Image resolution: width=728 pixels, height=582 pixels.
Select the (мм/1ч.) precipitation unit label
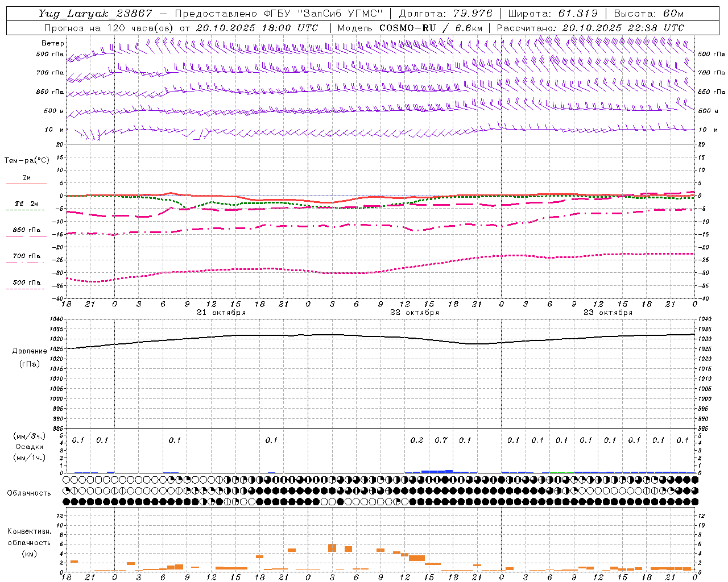point(29,458)
